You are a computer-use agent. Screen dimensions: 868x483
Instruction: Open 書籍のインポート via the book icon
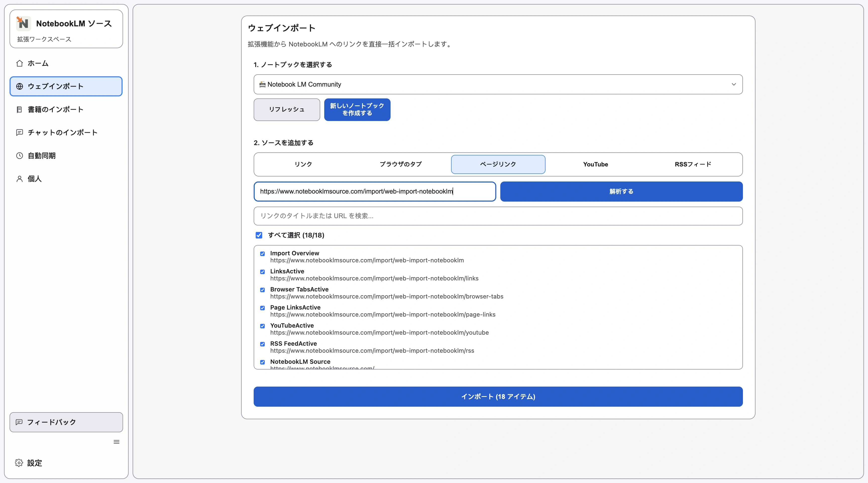(20, 109)
